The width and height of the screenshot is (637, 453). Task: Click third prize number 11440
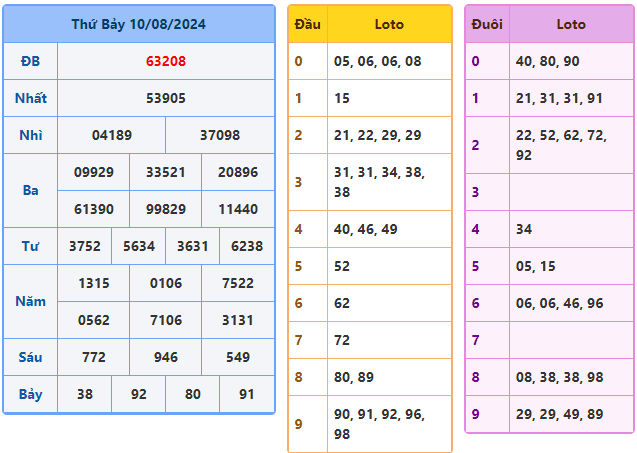tap(237, 209)
